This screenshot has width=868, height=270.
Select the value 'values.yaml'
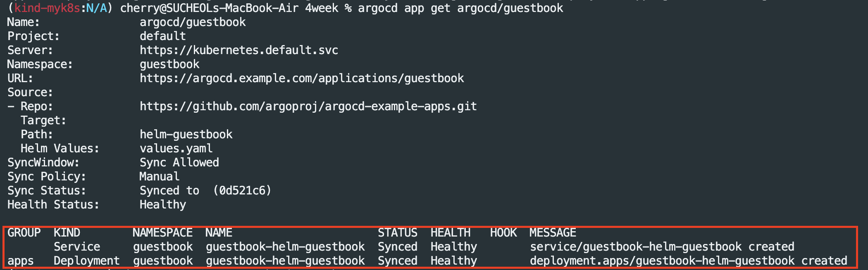point(176,149)
